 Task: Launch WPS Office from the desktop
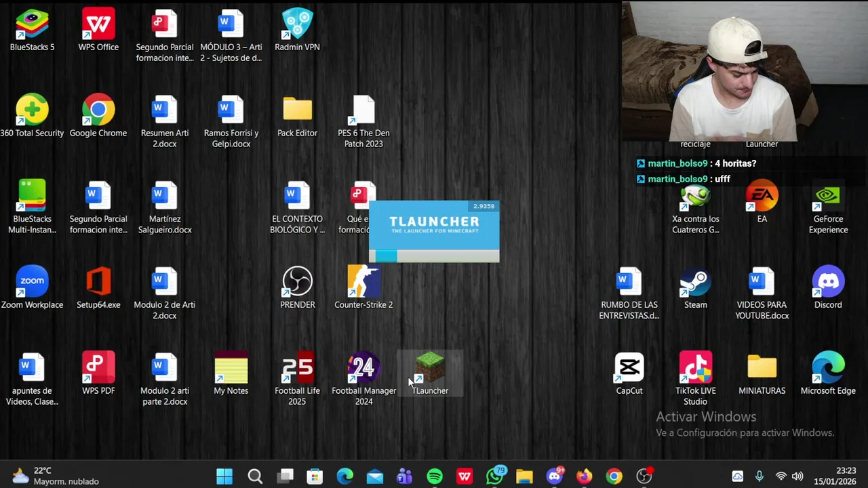click(x=98, y=30)
